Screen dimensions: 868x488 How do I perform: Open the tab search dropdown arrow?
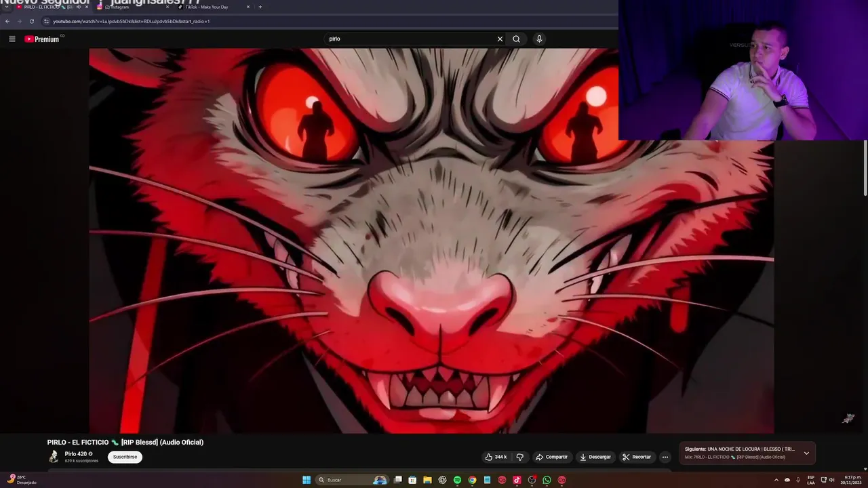(x=7, y=7)
